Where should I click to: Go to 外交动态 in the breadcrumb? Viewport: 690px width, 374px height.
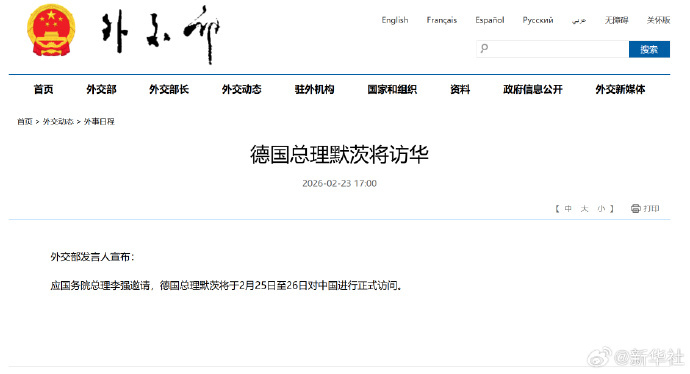click(x=58, y=121)
